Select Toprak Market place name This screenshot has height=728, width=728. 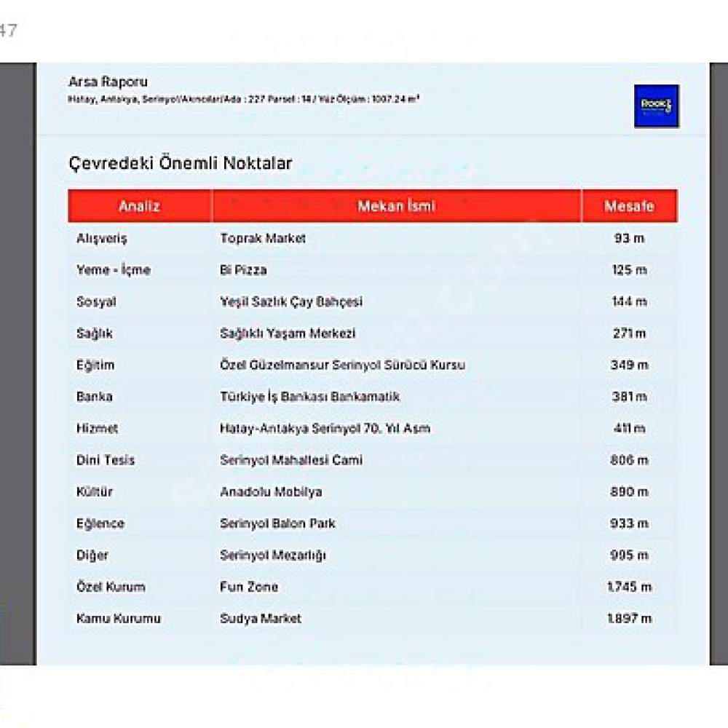263,238
